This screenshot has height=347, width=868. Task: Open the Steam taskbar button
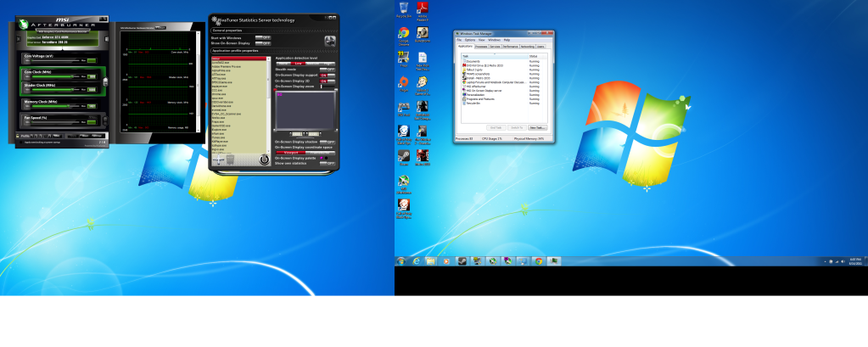tap(461, 261)
